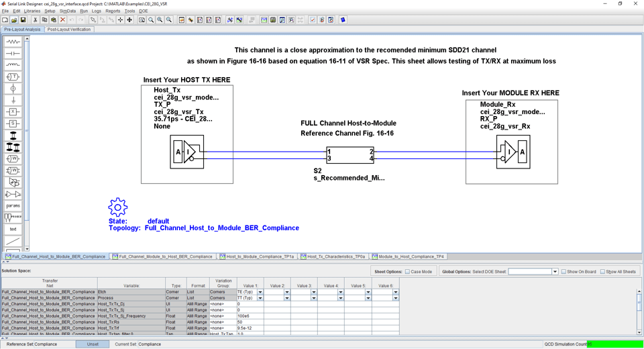
Task: Click the red Delete icon in toolbar
Action: click(x=62, y=20)
